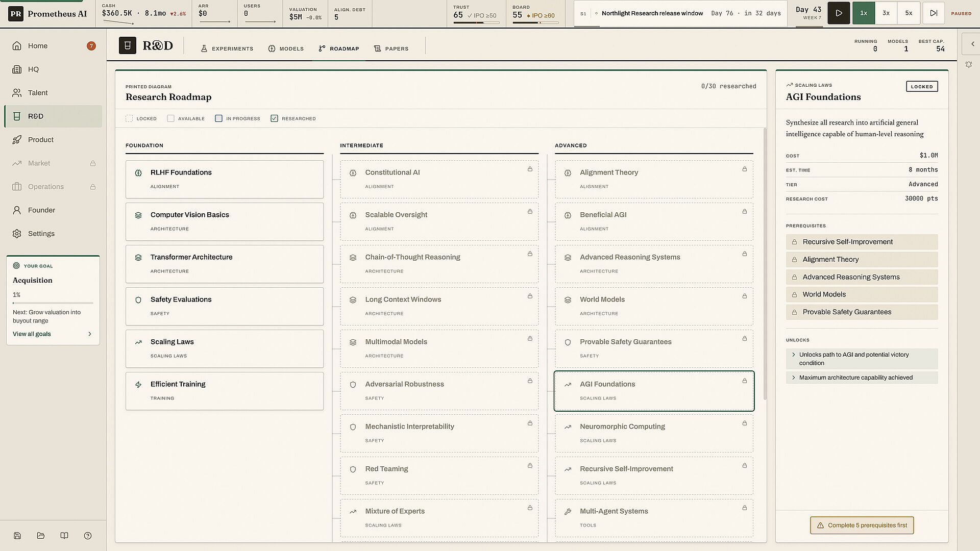Click the help question mark icon
This screenshot has width=980, height=551.
pyautogui.click(x=88, y=536)
